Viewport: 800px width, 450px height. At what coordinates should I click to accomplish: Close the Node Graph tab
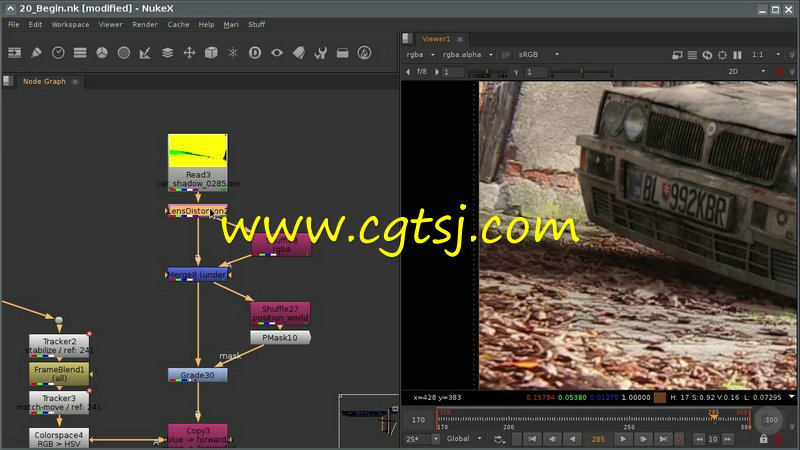[x=75, y=82]
